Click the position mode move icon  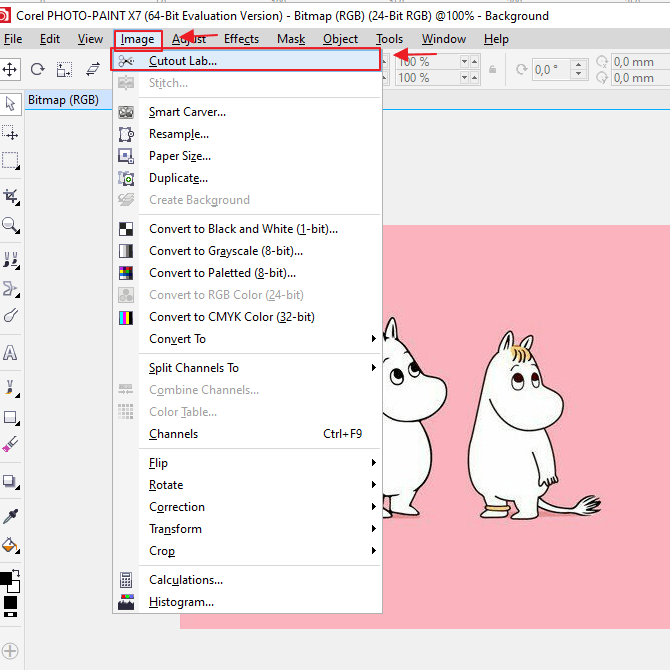(10, 69)
